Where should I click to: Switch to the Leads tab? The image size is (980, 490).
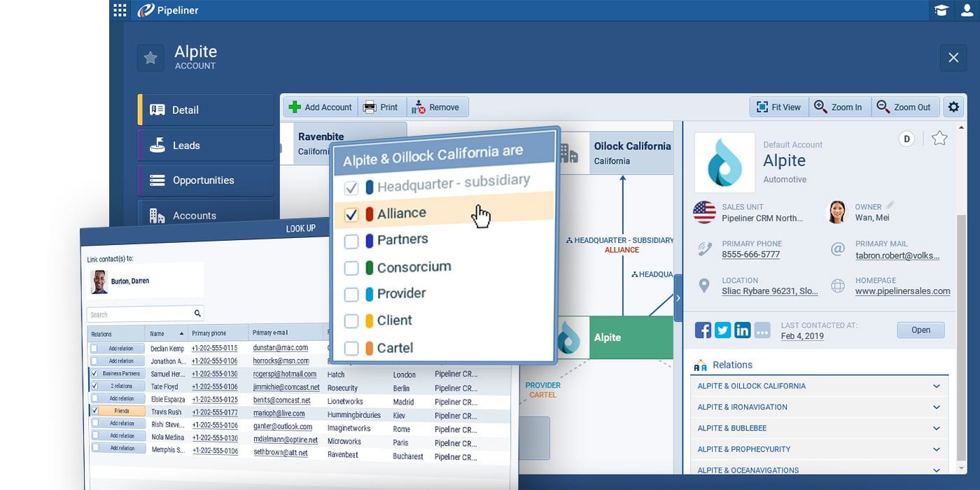click(x=206, y=146)
